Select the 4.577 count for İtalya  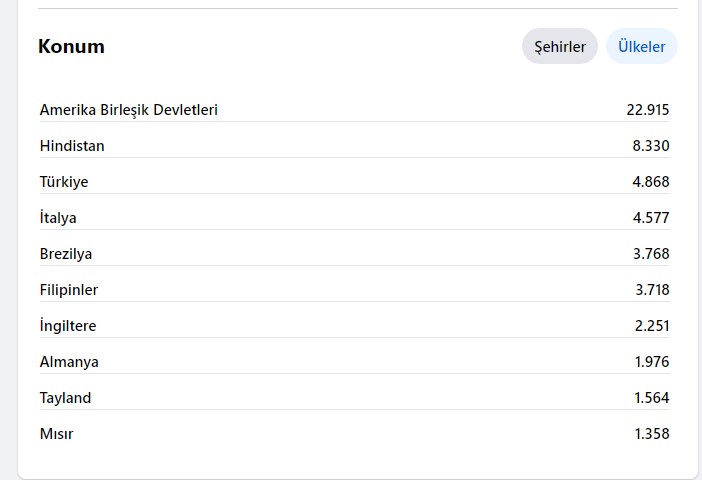651,217
